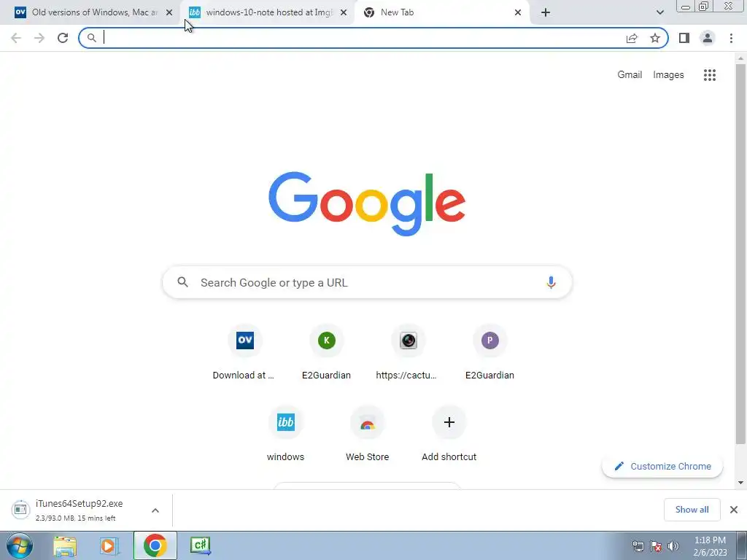The image size is (747, 560).
Task: Click the Google search box
Action: pyautogui.click(x=368, y=282)
